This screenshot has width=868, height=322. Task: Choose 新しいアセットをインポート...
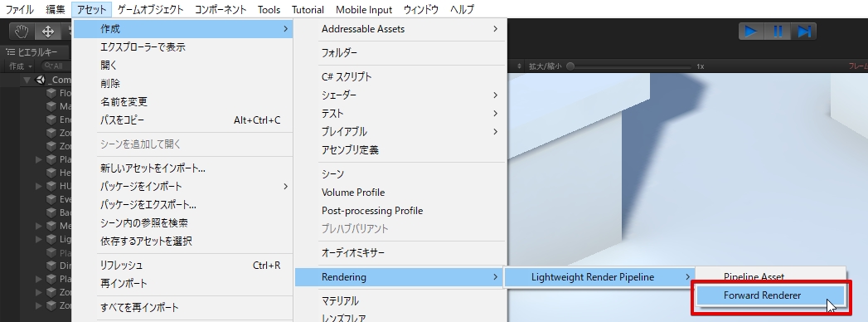click(182, 168)
